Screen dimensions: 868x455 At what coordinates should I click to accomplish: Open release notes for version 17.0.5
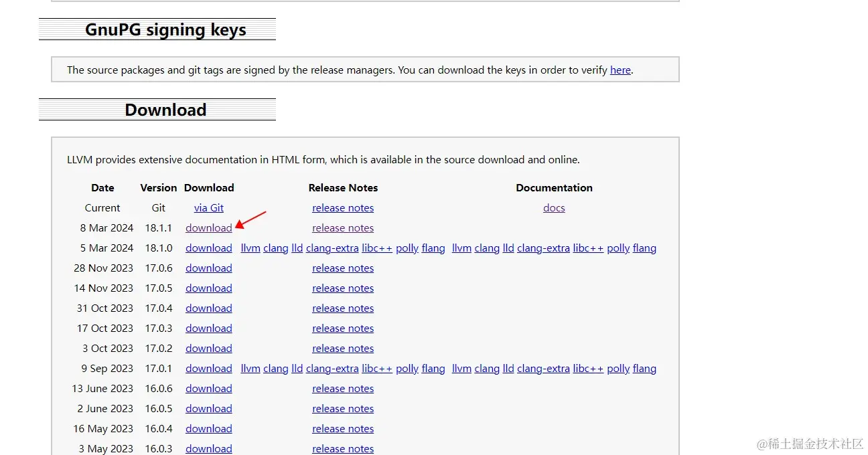click(x=343, y=288)
